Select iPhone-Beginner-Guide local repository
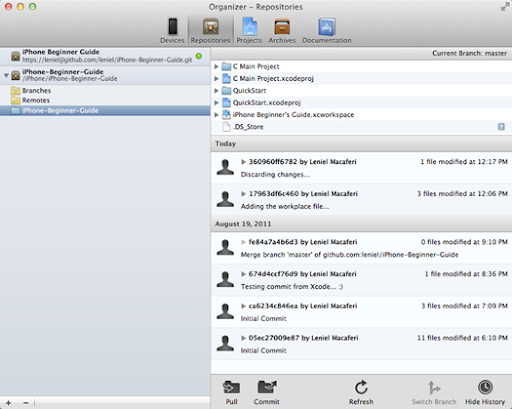Image resolution: width=512 pixels, height=409 pixels. click(x=105, y=75)
